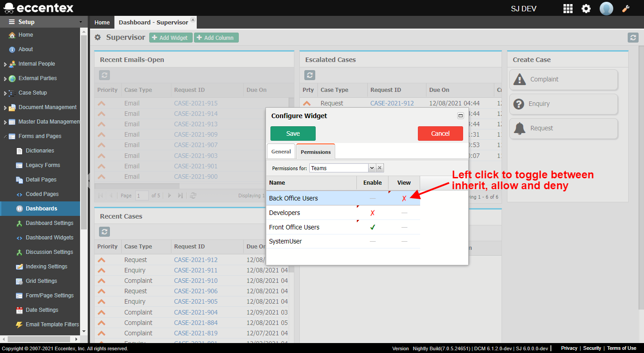
Task: Click the Complaint warning icon
Action: point(520,79)
